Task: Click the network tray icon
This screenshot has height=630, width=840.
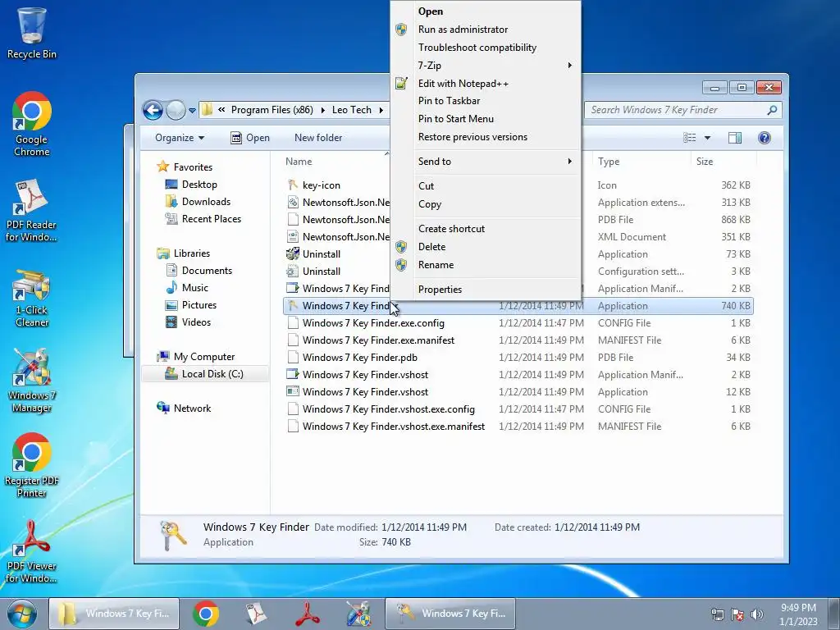Action: click(x=717, y=614)
